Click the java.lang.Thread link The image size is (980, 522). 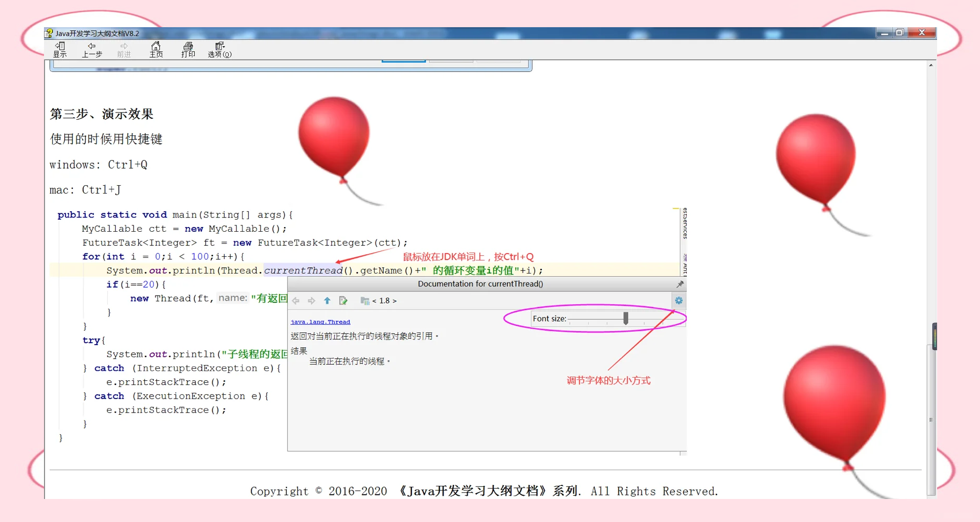[320, 322]
